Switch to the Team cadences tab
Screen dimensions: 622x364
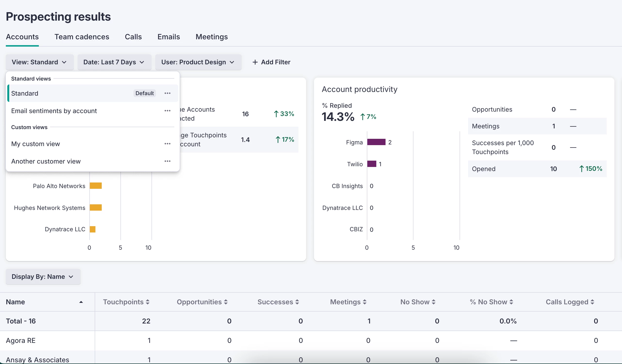tap(82, 37)
